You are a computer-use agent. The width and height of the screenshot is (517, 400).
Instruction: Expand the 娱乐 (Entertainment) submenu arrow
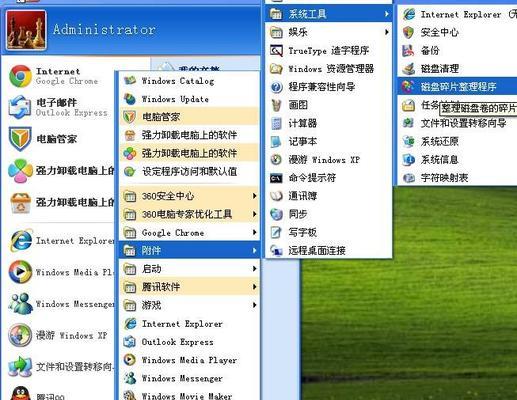pyautogui.click(x=386, y=32)
